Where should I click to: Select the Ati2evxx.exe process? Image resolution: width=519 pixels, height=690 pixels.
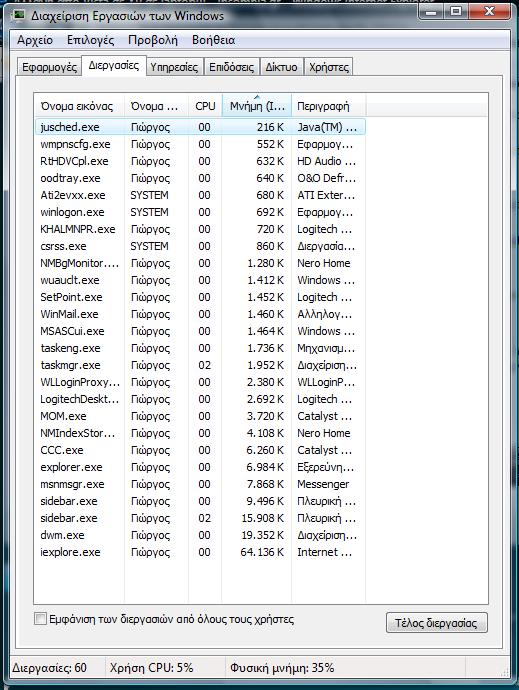click(x=200, y=195)
